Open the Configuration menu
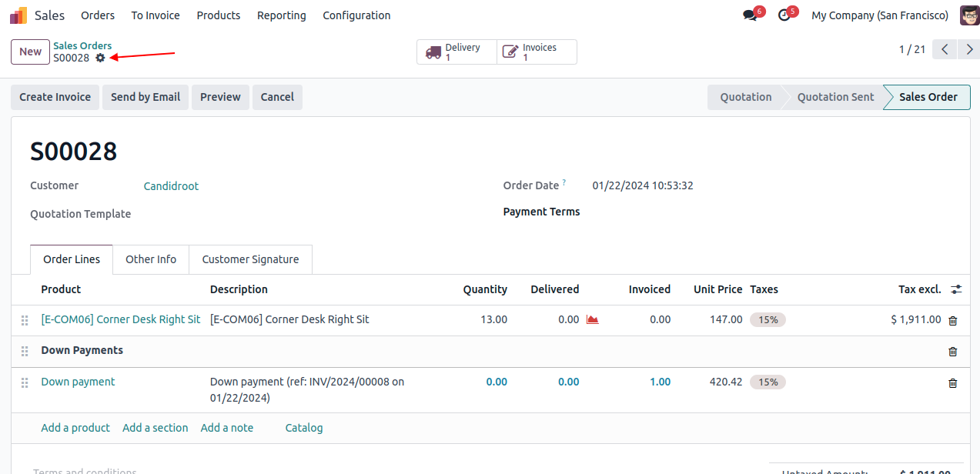 click(x=356, y=15)
